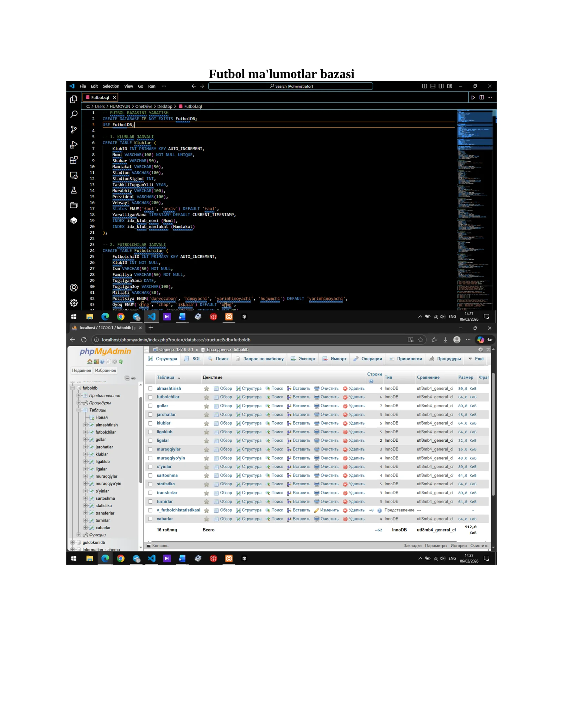Open Консоль at bottom of phpMyAdmin
This screenshot has width=563, height=728.
(x=158, y=546)
